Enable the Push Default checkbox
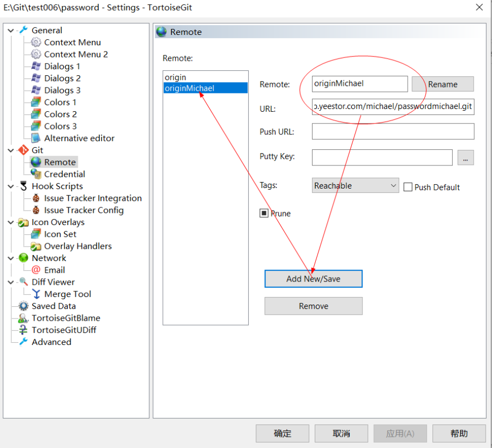492x448 pixels. 408,187
